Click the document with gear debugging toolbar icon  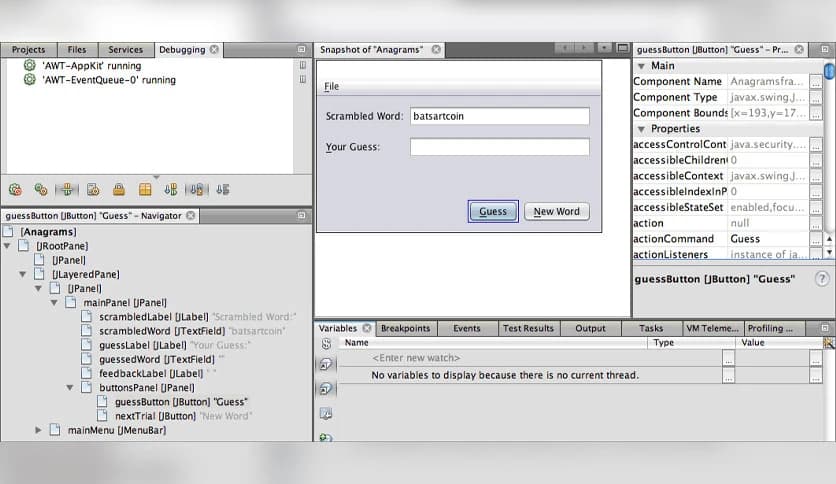point(93,189)
